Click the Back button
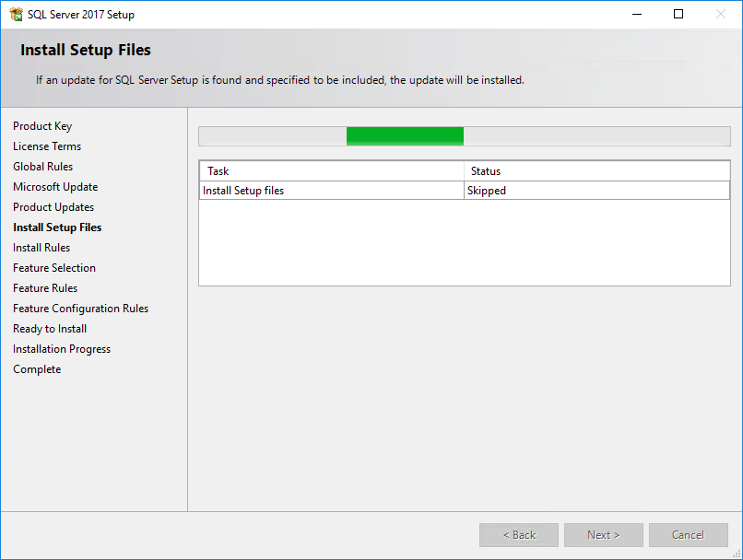 pyautogui.click(x=519, y=535)
